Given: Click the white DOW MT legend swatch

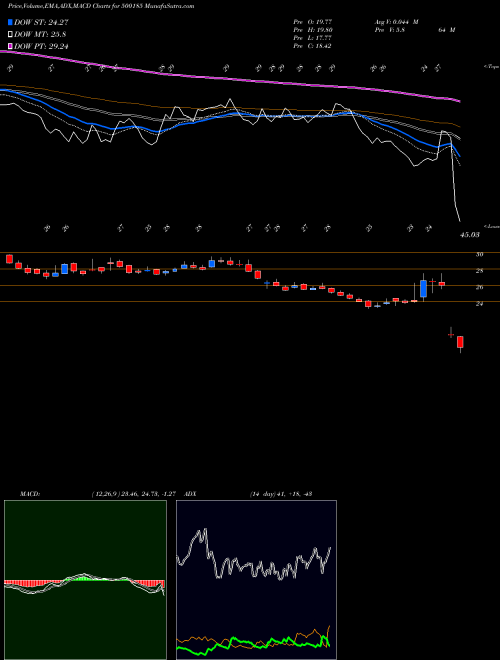Looking at the screenshot, I should click(10, 34).
